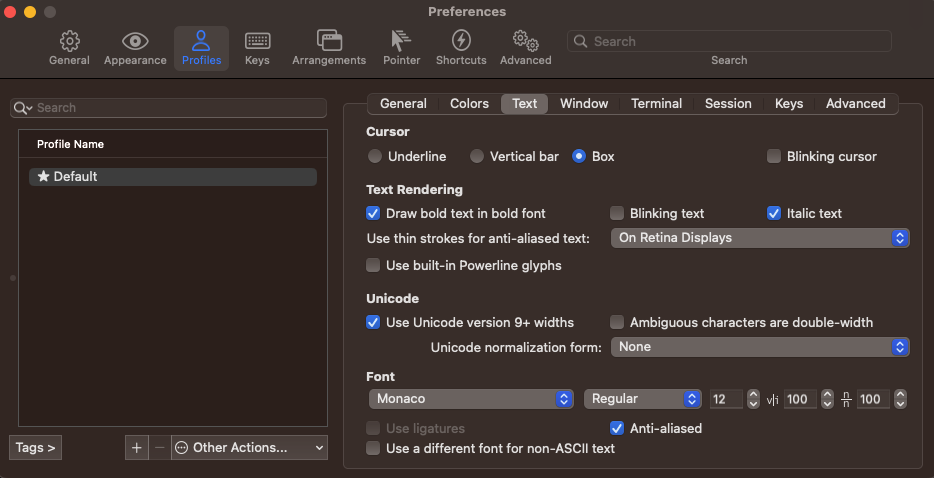Click the horizontal spacing stepper arrows
The image size is (934, 478).
coord(827,399)
